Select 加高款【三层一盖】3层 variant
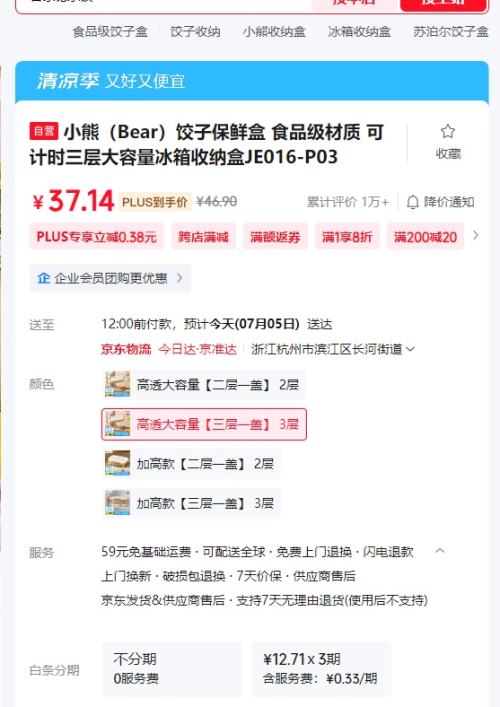The height and width of the screenshot is (707, 500). (x=191, y=503)
